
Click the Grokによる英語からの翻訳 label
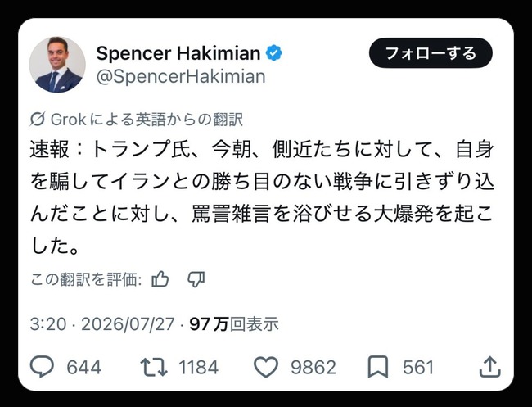147,120
